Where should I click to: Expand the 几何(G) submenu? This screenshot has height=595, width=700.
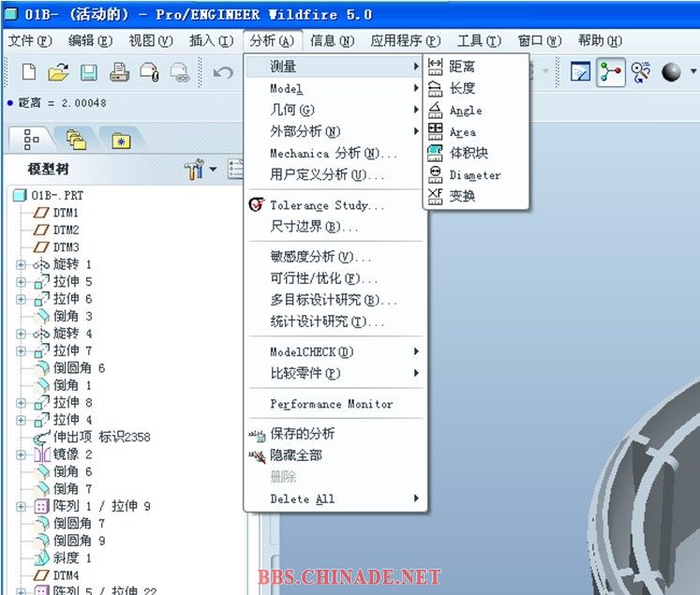pos(335,110)
